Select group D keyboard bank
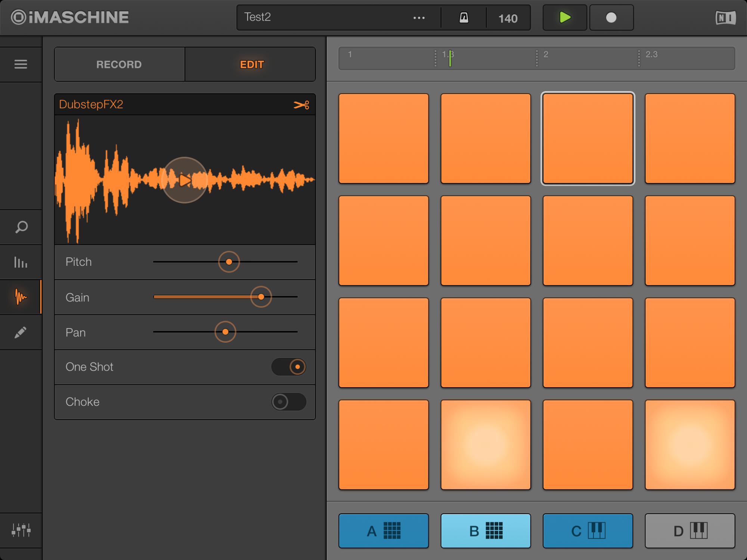Image resolution: width=747 pixels, height=560 pixels. point(689,531)
